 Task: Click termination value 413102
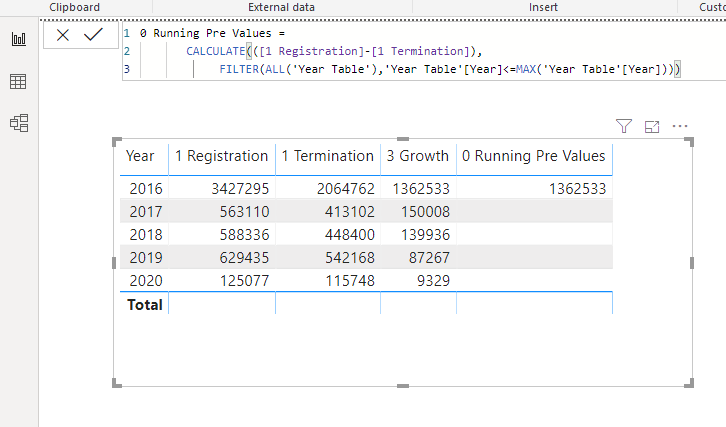point(350,212)
